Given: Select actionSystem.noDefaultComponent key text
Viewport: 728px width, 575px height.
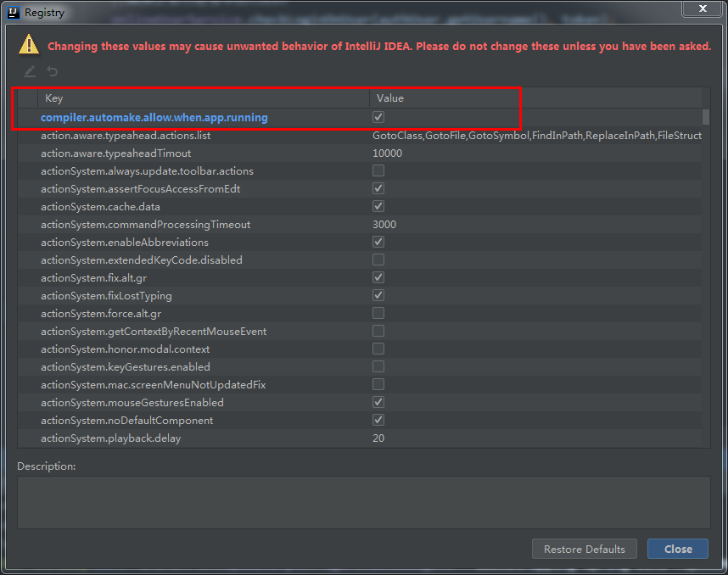Looking at the screenshot, I should tap(126, 421).
